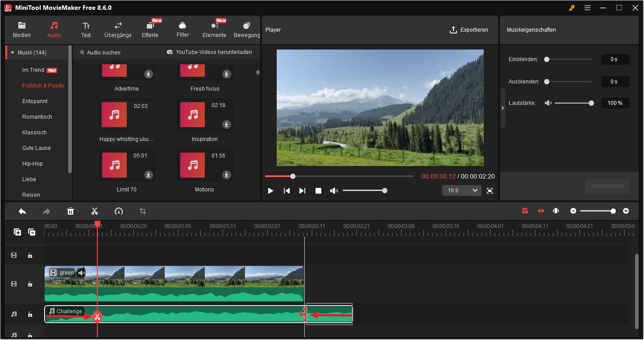Click the Zoom to fit timeline icon
The width and height of the screenshot is (644, 340).
coord(556,211)
